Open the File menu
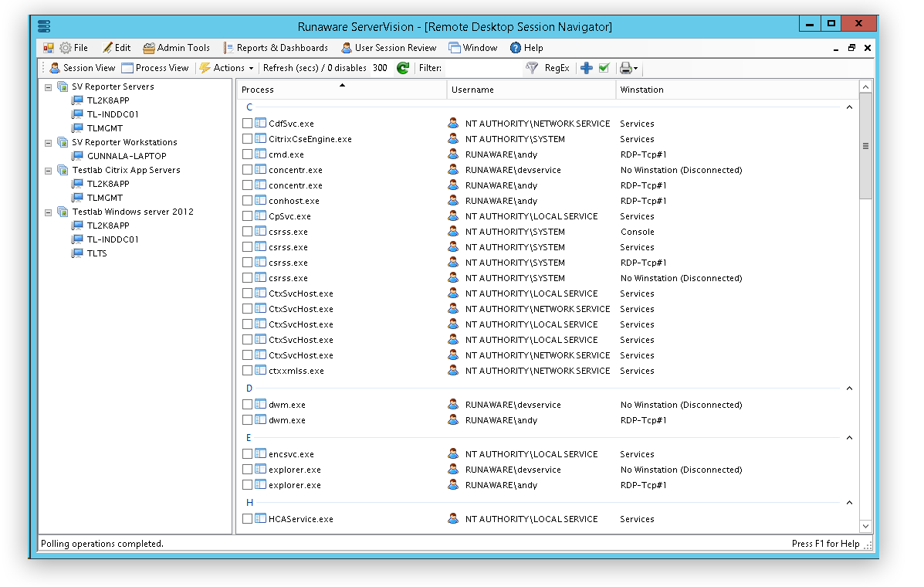This screenshot has width=924, height=587. click(74, 48)
